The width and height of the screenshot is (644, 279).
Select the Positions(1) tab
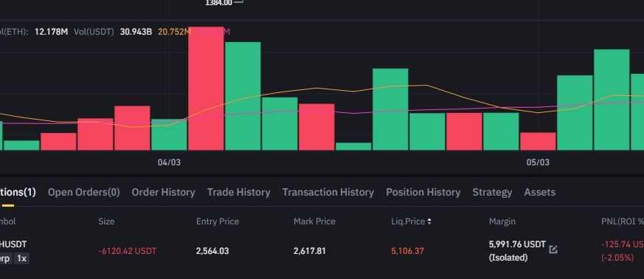click(18, 193)
